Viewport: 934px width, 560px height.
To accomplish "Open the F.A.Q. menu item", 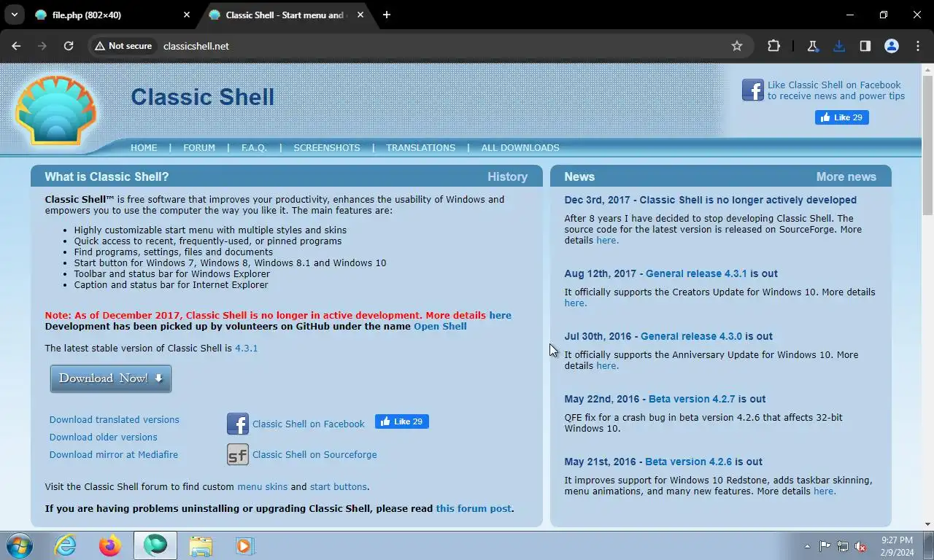I will (x=254, y=147).
